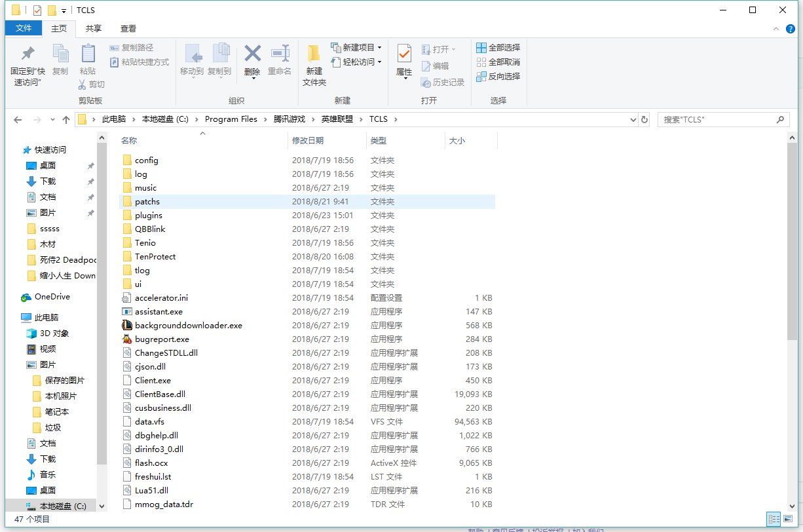The width and height of the screenshot is (803, 532).
Task: Click Invert Selection (反向选择) button
Action: [x=498, y=76]
